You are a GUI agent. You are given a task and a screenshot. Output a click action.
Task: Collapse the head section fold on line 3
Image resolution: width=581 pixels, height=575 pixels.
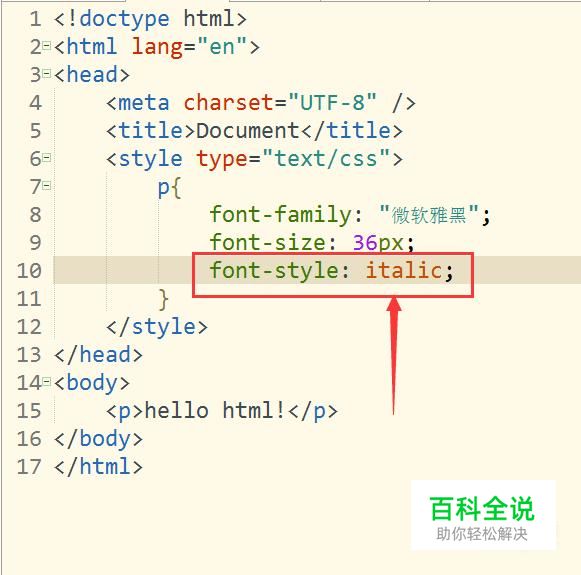click(x=46, y=73)
